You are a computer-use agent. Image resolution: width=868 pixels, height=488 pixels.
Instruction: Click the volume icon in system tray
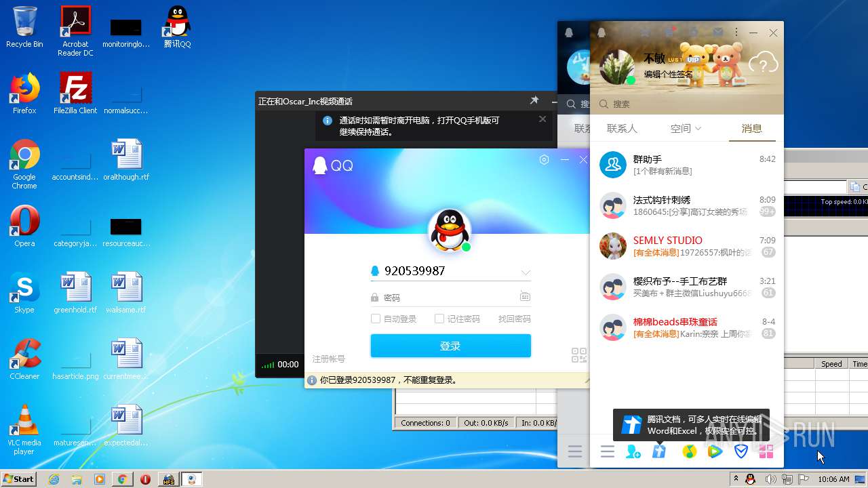(x=770, y=479)
